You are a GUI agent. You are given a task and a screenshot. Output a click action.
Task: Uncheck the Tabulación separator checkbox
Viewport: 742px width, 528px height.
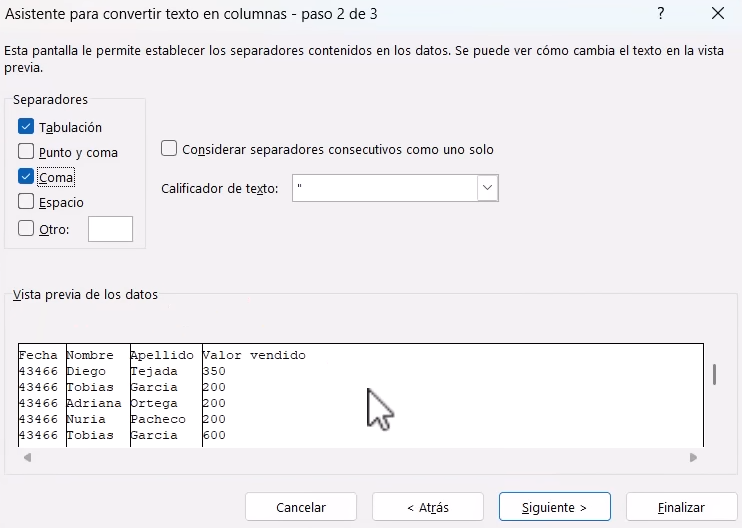tap(26, 126)
